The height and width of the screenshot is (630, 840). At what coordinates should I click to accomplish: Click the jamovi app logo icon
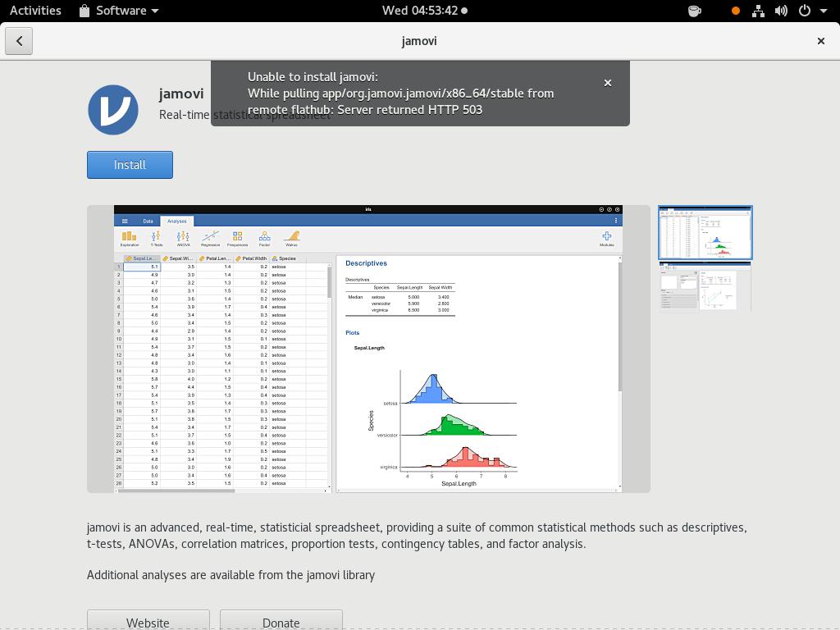click(x=113, y=110)
